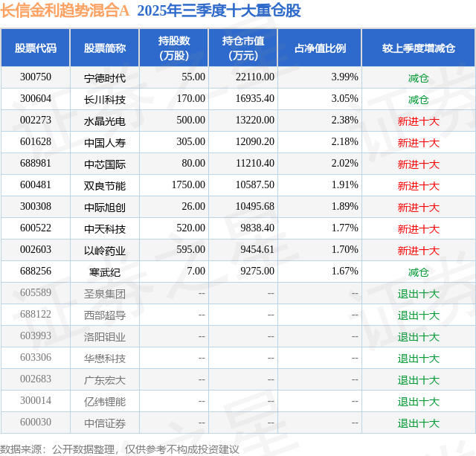The image size is (476, 456).
Task: Click the 较上季度增减仓 column header
Action: coord(418,48)
